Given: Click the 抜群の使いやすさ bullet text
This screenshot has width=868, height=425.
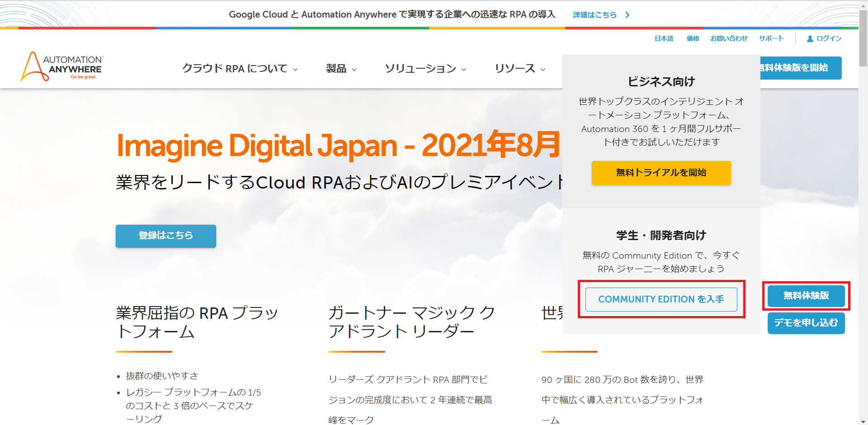Looking at the screenshot, I should pos(162,376).
